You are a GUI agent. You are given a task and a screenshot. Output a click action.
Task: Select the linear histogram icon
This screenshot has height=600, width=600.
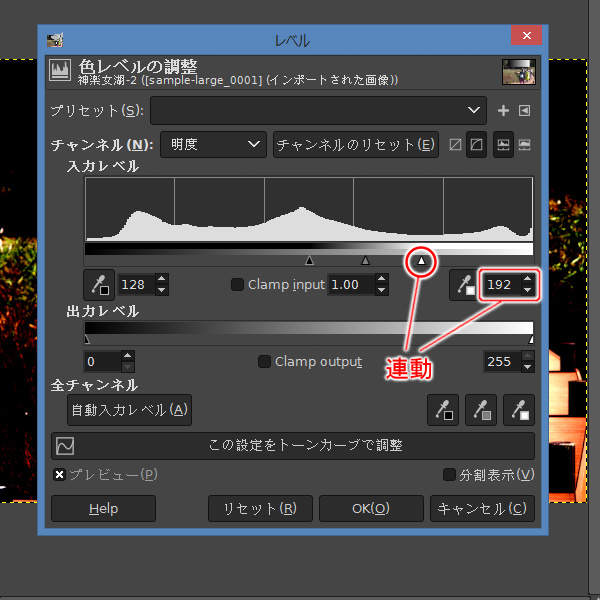point(503,145)
